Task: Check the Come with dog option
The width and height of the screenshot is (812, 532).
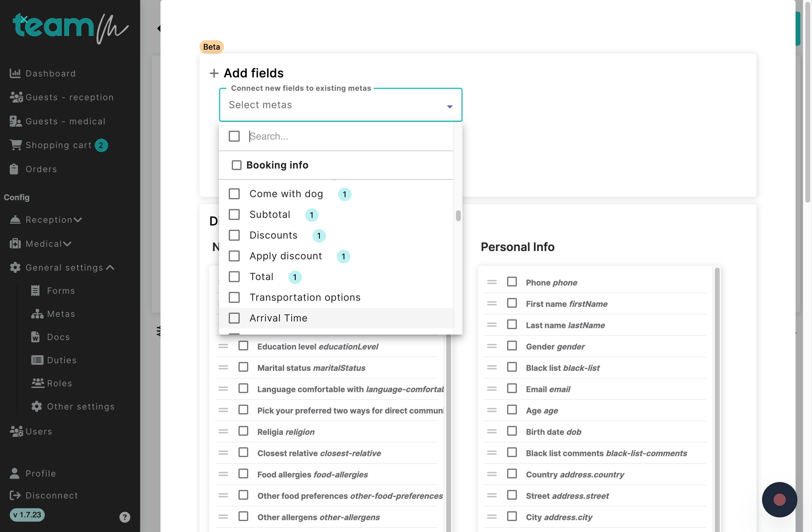Action: tap(234, 194)
